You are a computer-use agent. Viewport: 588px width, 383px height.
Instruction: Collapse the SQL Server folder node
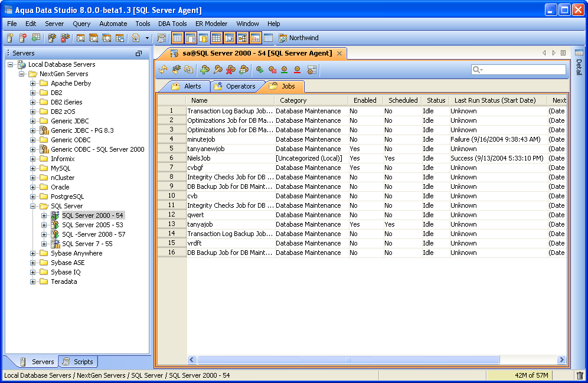tap(33, 206)
